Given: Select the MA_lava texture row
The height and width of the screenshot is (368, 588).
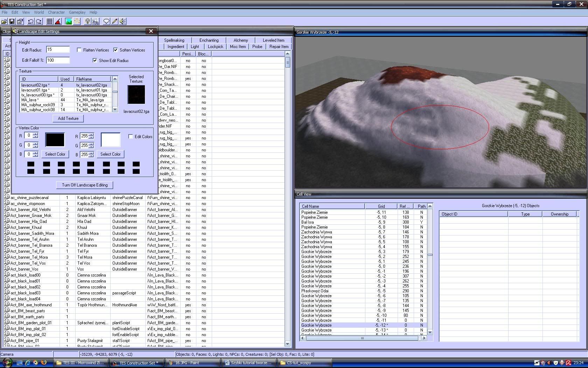Looking at the screenshot, I should click(x=66, y=100).
